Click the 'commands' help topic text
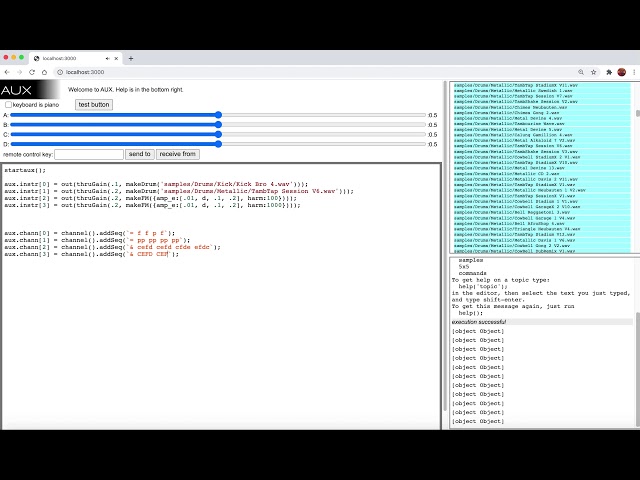Viewport: 640px width, 480px height. point(472,273)
